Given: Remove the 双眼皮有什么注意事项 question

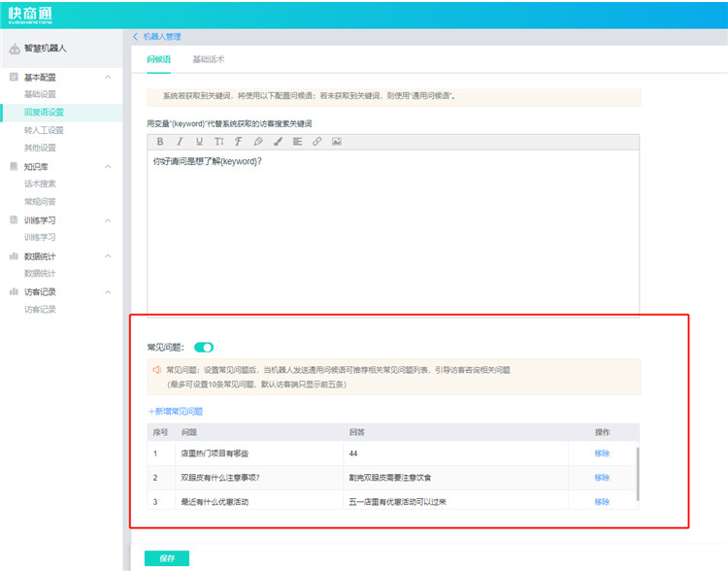Looking at the screenshot, I should (x=602, y=478).
